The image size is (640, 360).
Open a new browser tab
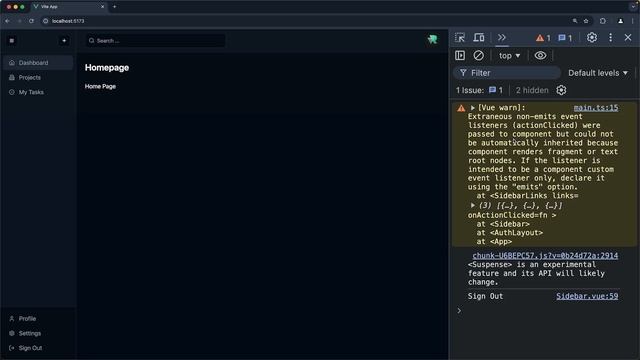(x=114, y=7)
